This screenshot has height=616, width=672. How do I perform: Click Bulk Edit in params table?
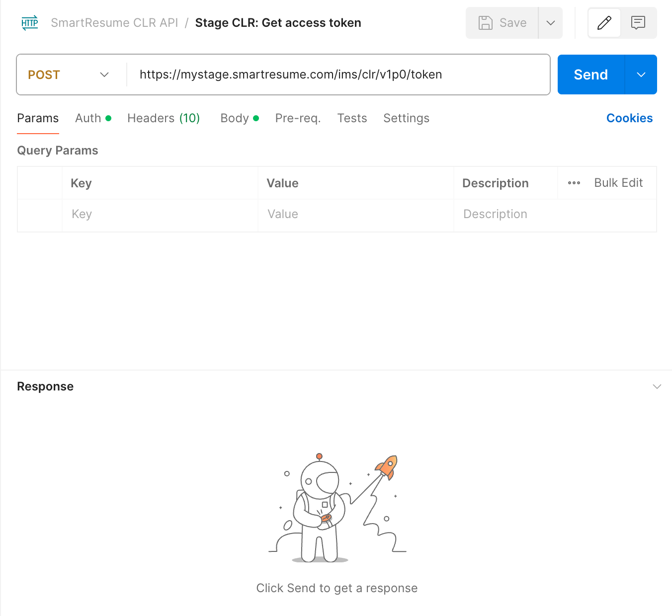[x=618, y=183]
